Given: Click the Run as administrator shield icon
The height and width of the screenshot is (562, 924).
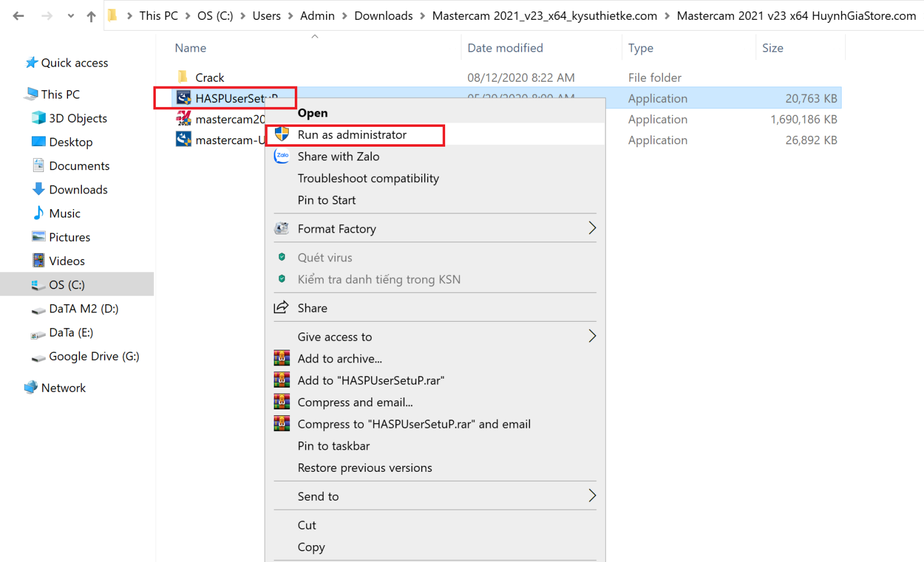Looking at the screenshot, I should 282,135.
